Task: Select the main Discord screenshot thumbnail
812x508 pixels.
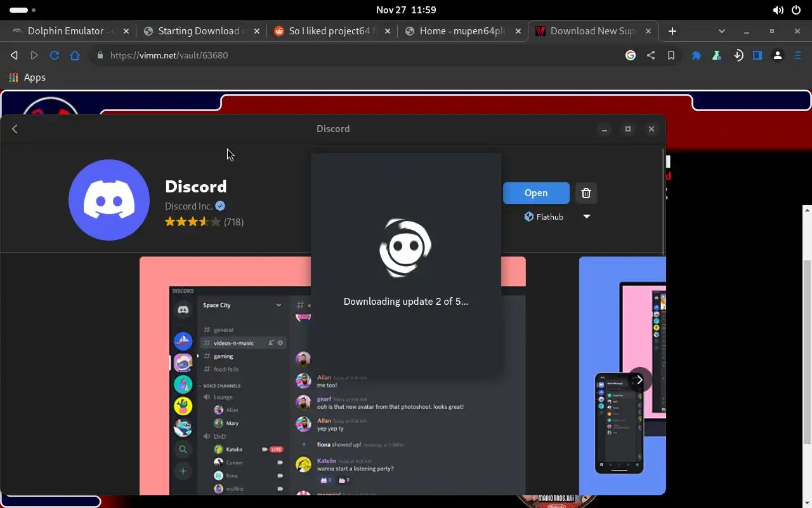Action: point(332,375)
